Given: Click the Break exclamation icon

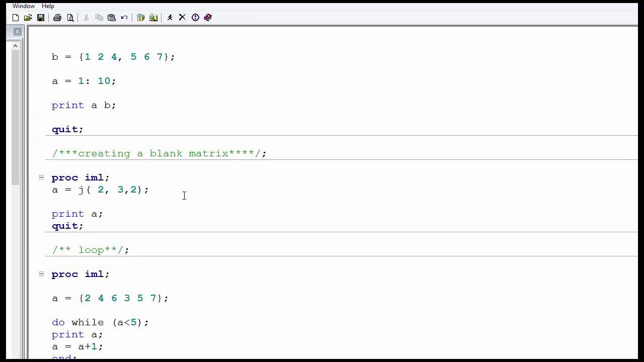Looking at the screenshot, I should (x=195, y=18).
